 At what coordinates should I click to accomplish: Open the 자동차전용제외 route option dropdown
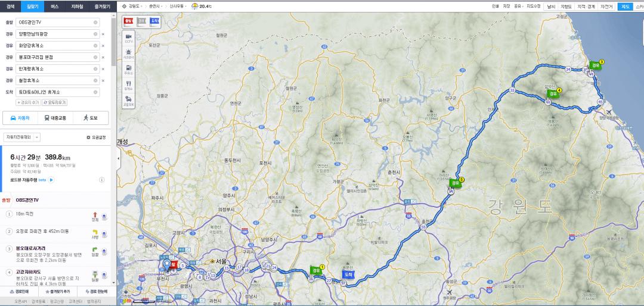[x=22, y=137]
